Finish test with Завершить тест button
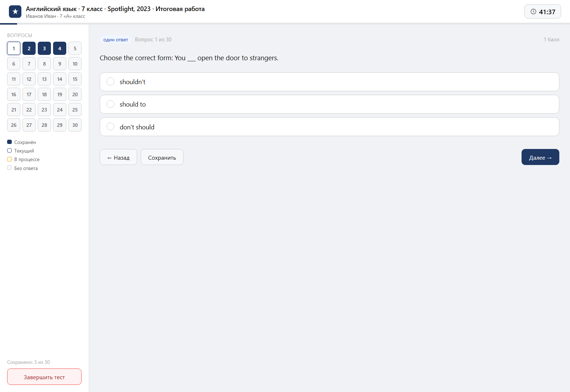 point(44,377)
